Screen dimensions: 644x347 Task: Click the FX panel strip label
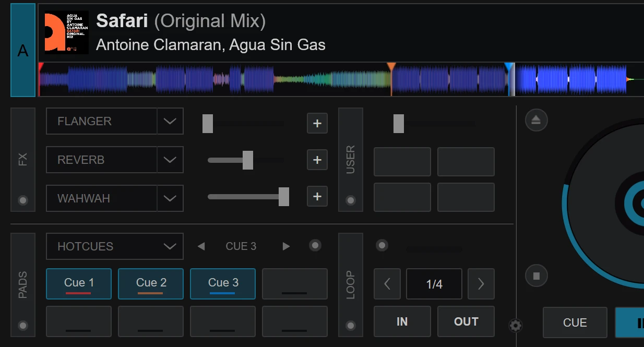point(23,160)
